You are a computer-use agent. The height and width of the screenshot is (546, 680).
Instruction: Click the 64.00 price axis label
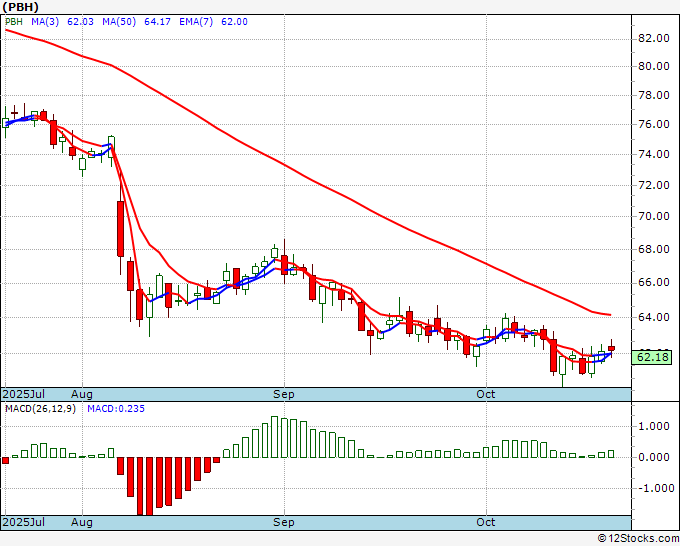tap(654, 317)
